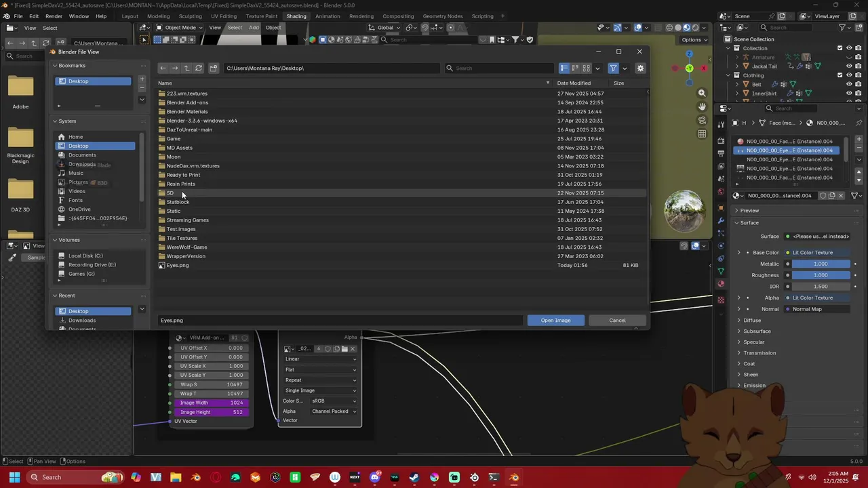Switch to vertical list display mode

click(x=564, y=68)
